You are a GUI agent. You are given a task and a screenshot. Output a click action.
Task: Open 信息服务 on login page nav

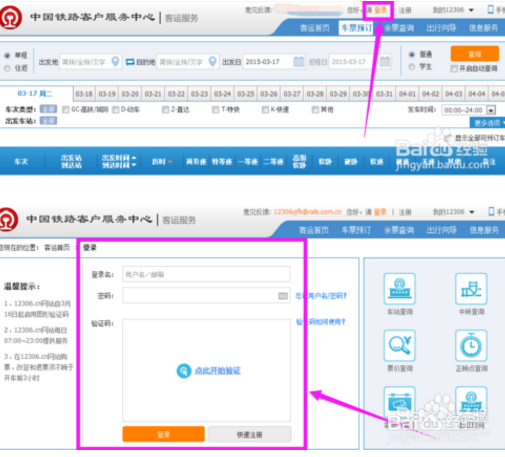(x=484, y=230)
